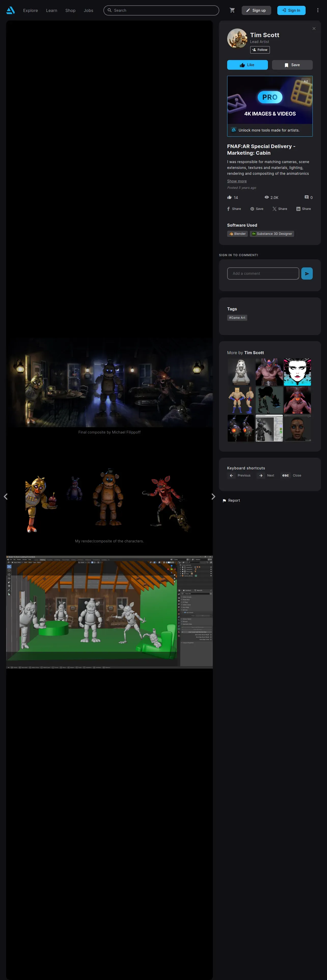Save artwork to a collection
The height and width of the screenshot is (980, 327).
[x=292, y=65]
